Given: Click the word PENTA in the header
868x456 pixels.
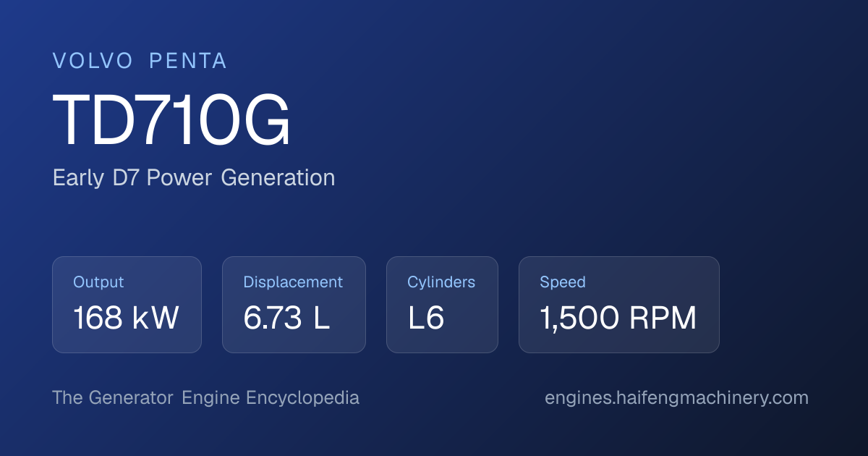Looking at the screenshot, I should click(x=188, y=62).
